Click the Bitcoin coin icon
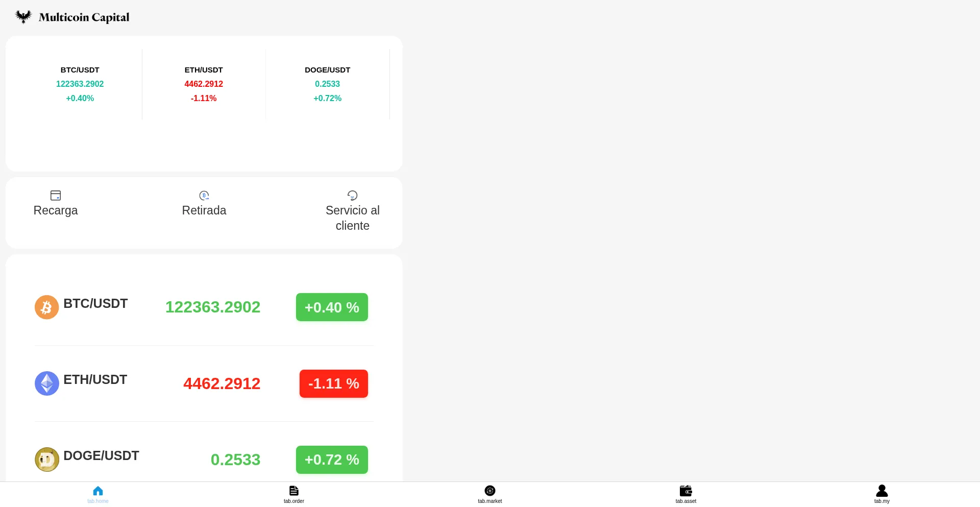 coord(46,307)
